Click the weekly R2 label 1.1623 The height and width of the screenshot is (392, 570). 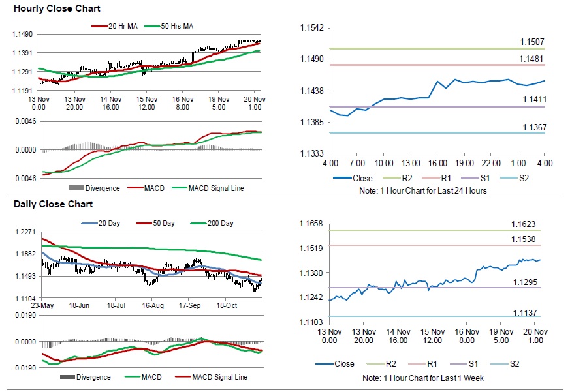524,224
